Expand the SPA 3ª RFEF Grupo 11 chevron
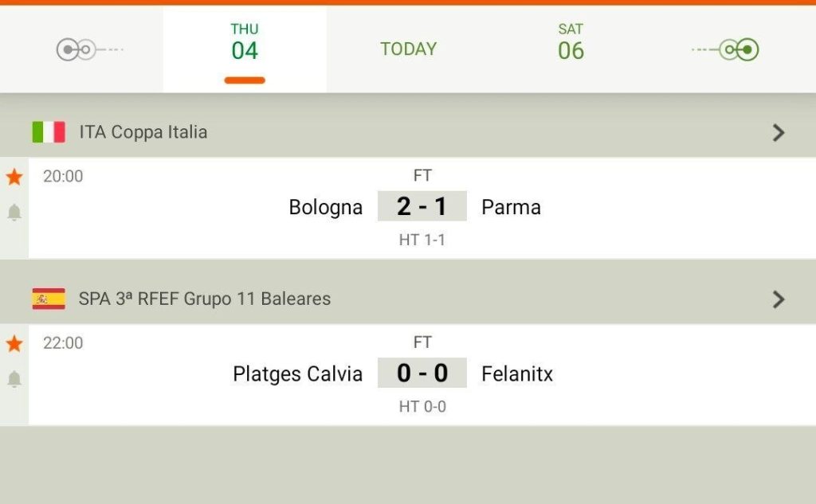 tap(779, 299)
